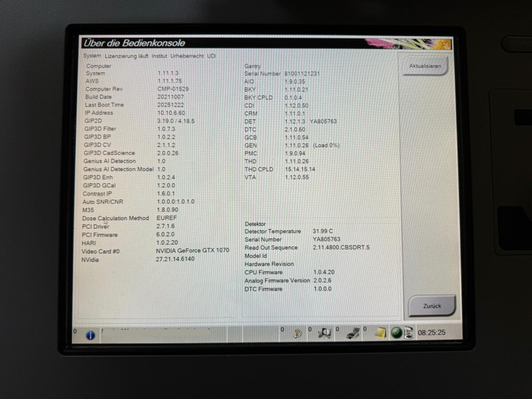Click the gantry icon beside the clock
This screenshot has height=399, width=532.
pos(408,334)
